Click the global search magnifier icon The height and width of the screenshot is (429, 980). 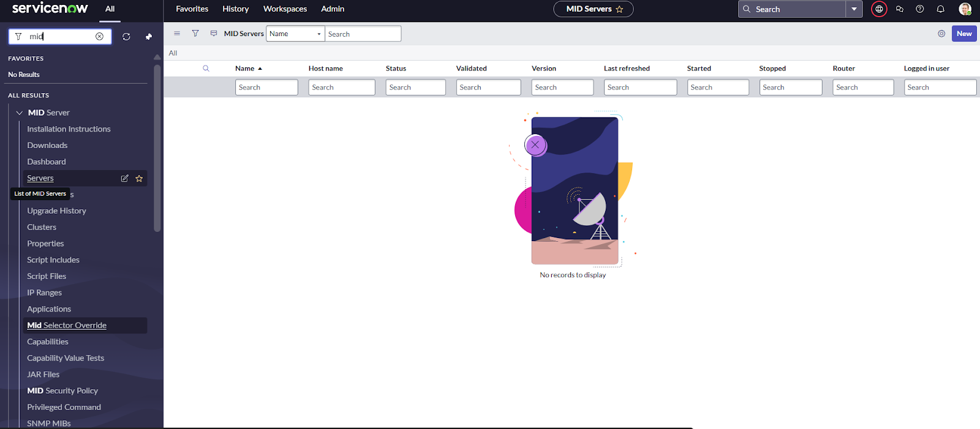click(x=747, y=9)
